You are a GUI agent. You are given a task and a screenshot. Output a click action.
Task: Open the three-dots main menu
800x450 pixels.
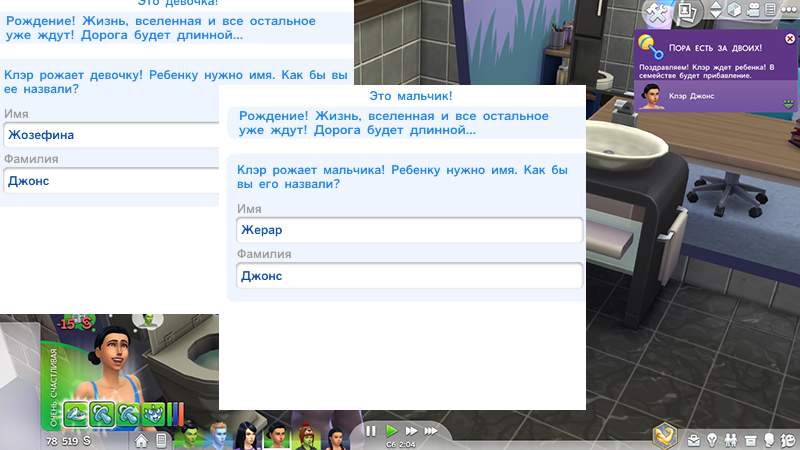789,9
